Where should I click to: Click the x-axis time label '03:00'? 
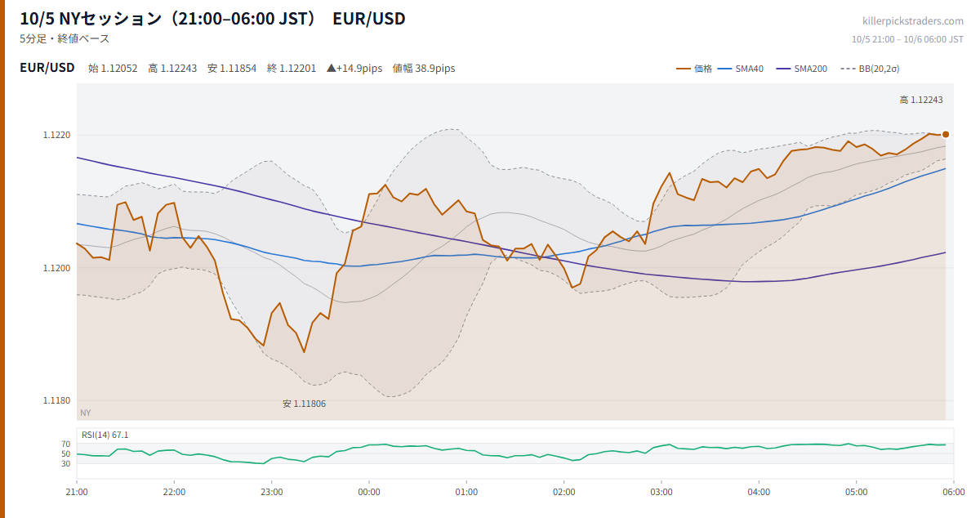click(661, 492)
